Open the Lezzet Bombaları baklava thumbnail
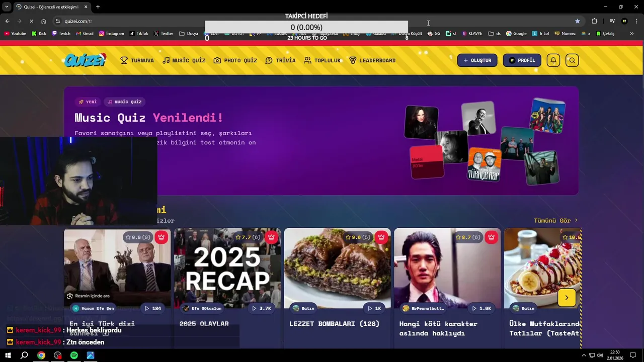 click(337, 268)
